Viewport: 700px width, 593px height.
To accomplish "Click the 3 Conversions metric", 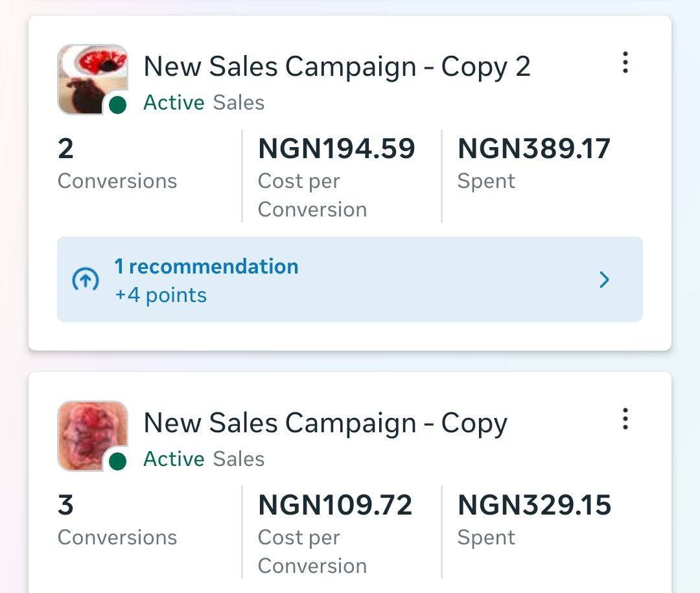I will pyautogui.click(x=117, y=520).
